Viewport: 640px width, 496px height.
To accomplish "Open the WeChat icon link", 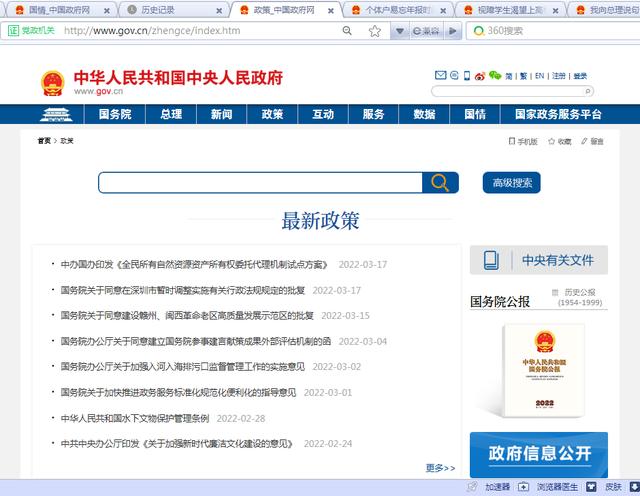I will pyautogui.click(x=494, y=76).
